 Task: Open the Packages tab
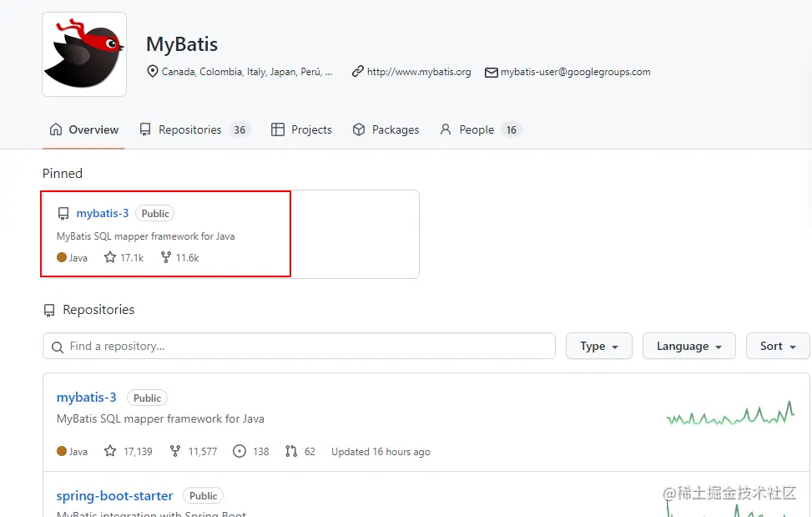tap(386, 129)
